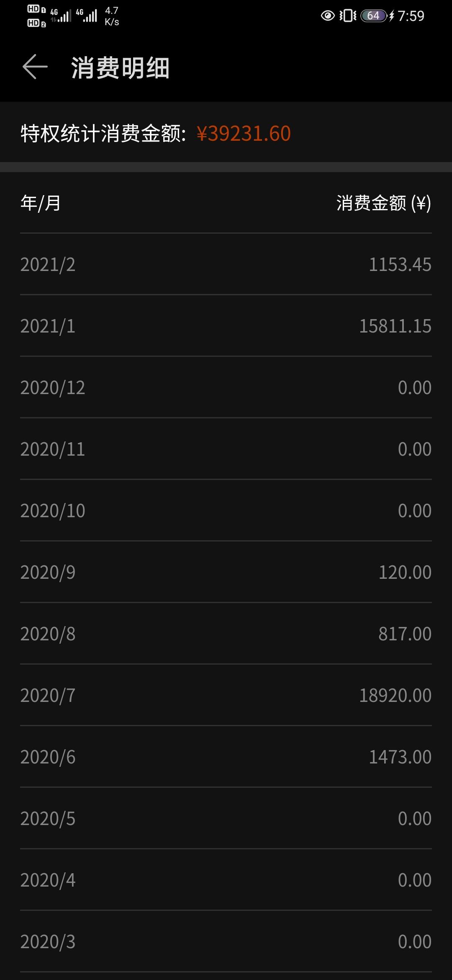Tap the total amount ¥39231.60

click(x=244, y=134)
